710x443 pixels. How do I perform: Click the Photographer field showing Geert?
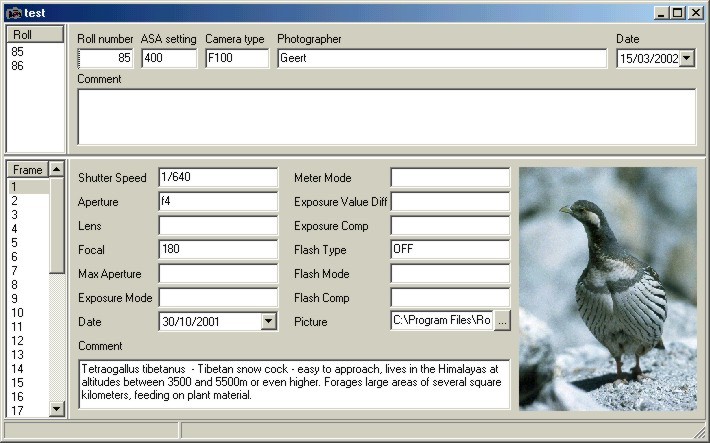[x=442, y=58]
